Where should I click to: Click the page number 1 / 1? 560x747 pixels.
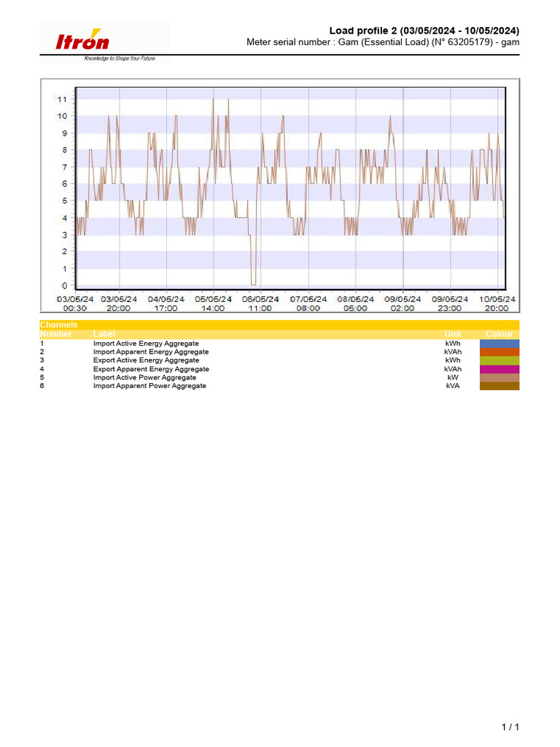point(510,727)
